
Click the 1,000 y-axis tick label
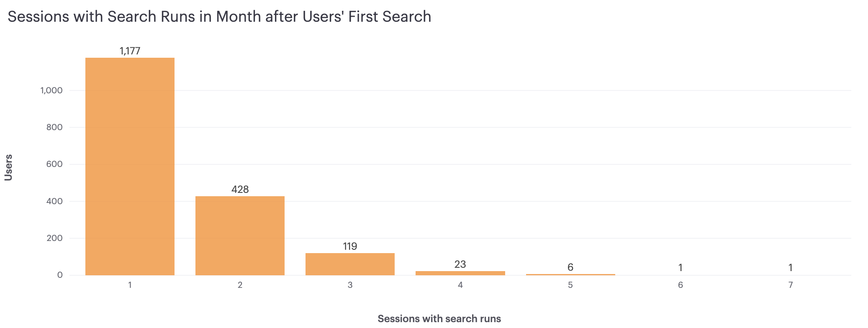[51, 90]
